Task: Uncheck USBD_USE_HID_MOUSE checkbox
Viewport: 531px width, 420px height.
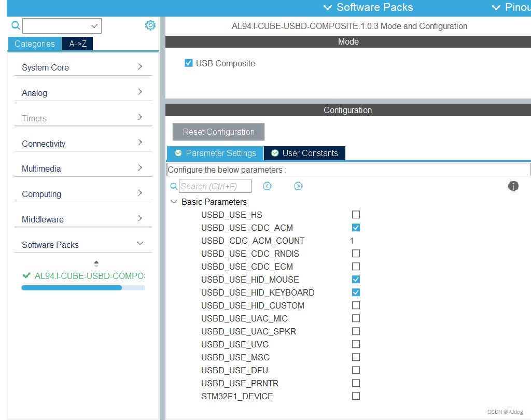Action: (356, 279)
